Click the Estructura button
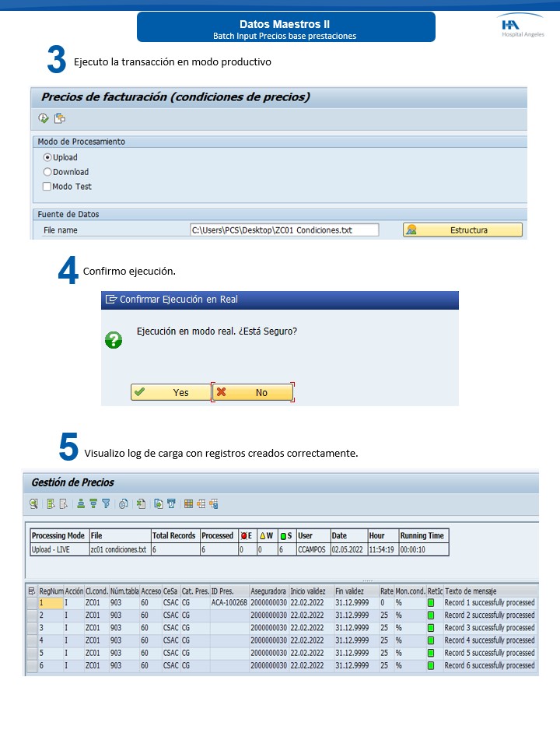The image size is (560, 747). 462,230
